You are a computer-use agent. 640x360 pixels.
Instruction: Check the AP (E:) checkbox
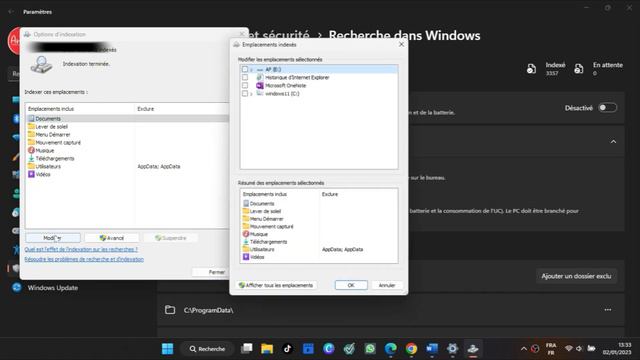click(245, 69)
